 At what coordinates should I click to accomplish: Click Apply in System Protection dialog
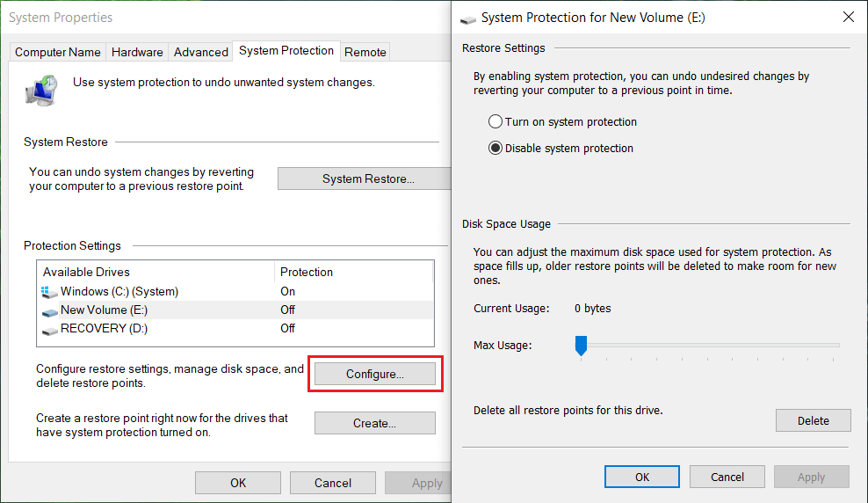point(812,477)
